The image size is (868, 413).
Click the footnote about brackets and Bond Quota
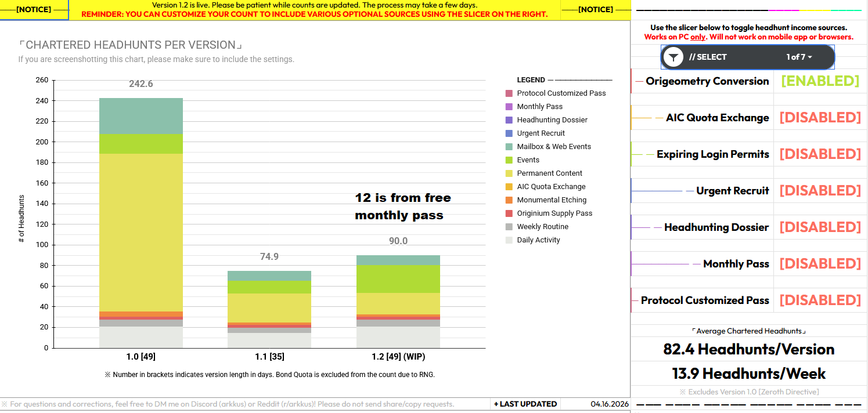(x=269, y=375)
